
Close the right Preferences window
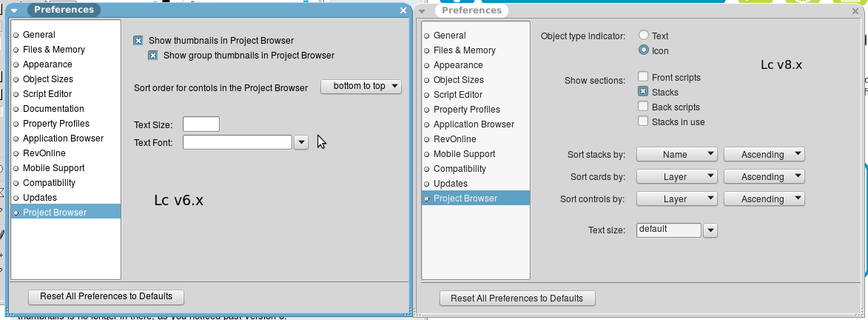855,10
